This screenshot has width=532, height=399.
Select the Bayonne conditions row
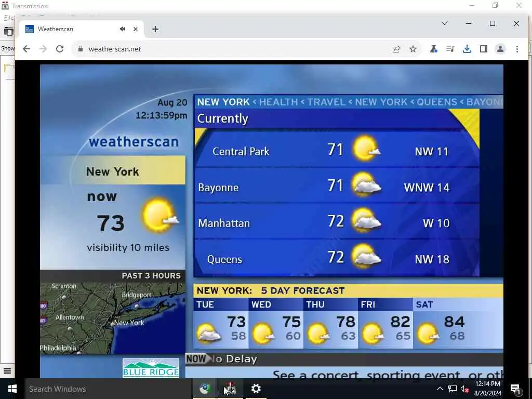pyautogui.click(x=337, y=185)
